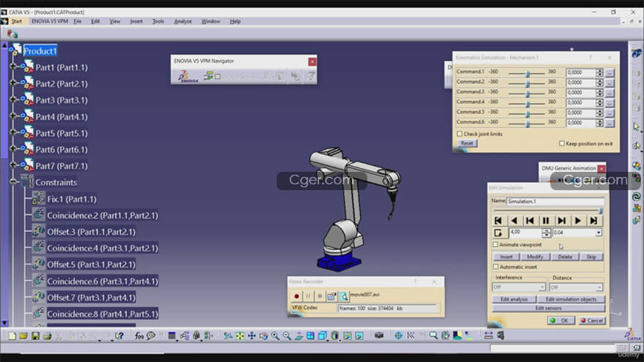Viewport: 644px width, 362px height.
Task: Click the Reset button in Kinematics Simulation
Action: click(x=467, y=143)
